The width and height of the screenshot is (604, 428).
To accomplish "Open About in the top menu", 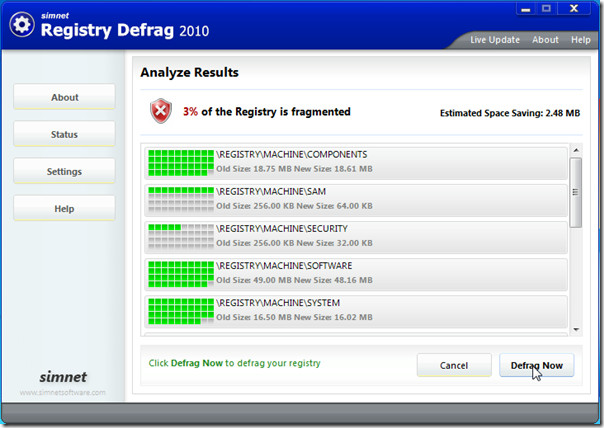I will click(545, 40).
